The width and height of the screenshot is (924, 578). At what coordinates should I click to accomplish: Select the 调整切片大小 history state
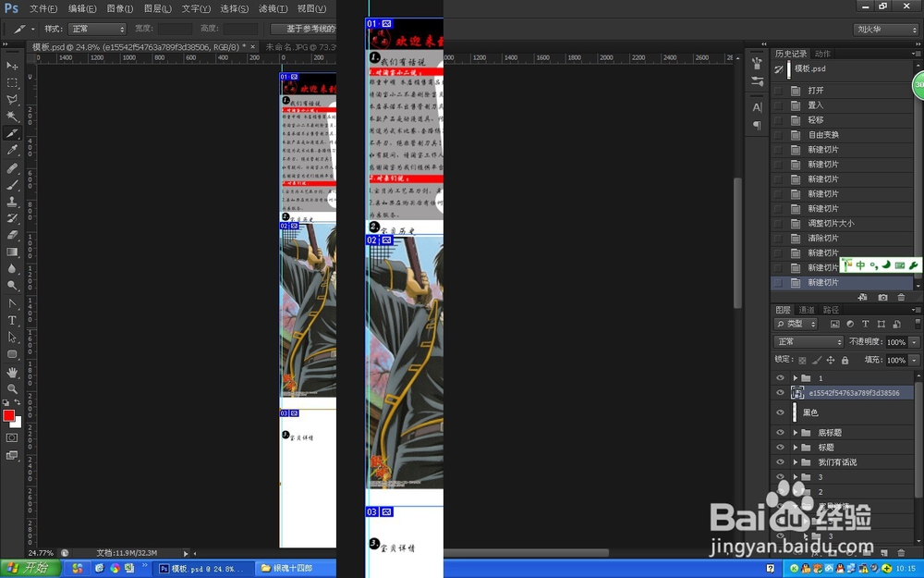[842, 224]
